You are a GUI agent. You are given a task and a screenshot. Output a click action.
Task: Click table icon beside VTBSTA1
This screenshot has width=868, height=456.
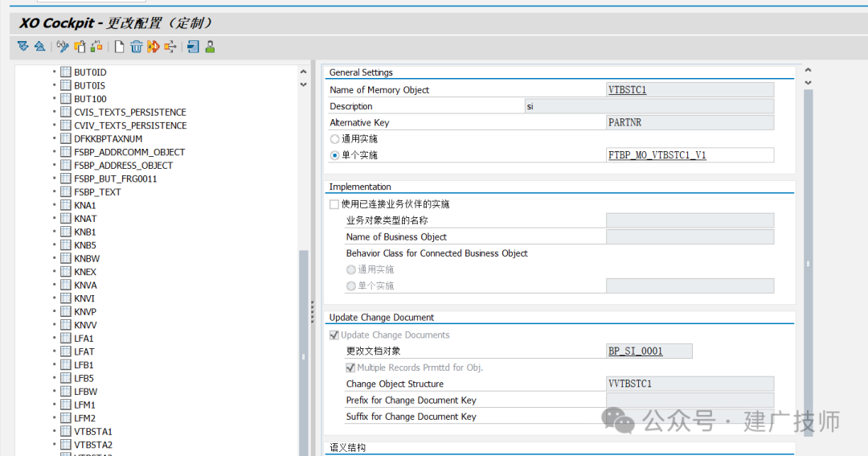pyautogui.click(x=66, y=431)
